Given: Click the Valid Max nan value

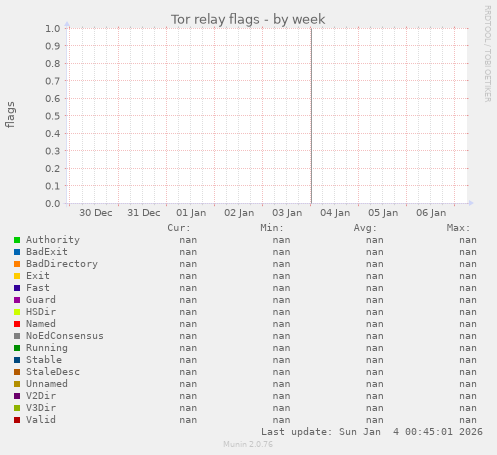Looking at the screenshot, I should pyautogui.click(x=468, y=420).
